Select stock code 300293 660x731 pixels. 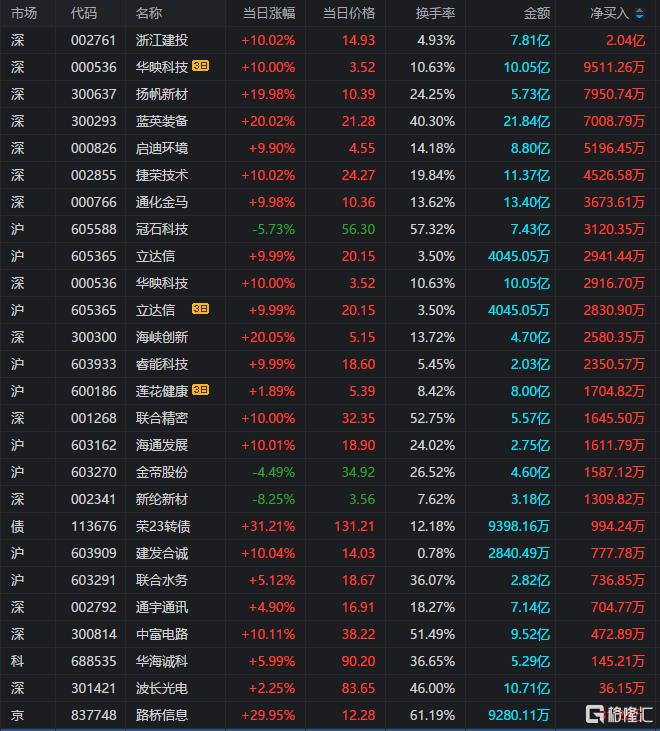[x=93, y=122]
